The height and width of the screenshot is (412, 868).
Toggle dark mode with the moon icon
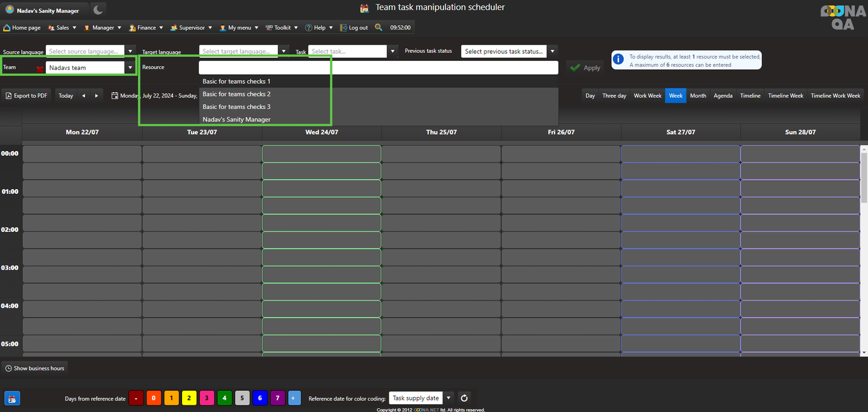(x=98, y=10)
